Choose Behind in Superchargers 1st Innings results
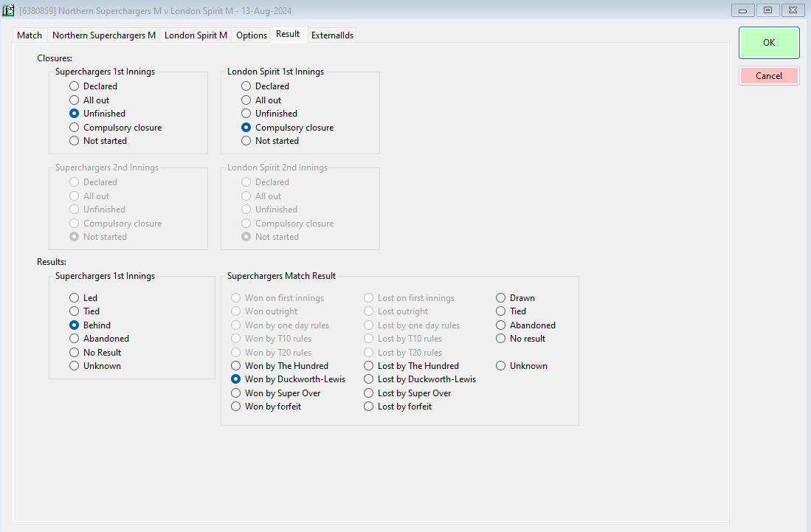Screen dimensions: 811x532 [90, 325]
